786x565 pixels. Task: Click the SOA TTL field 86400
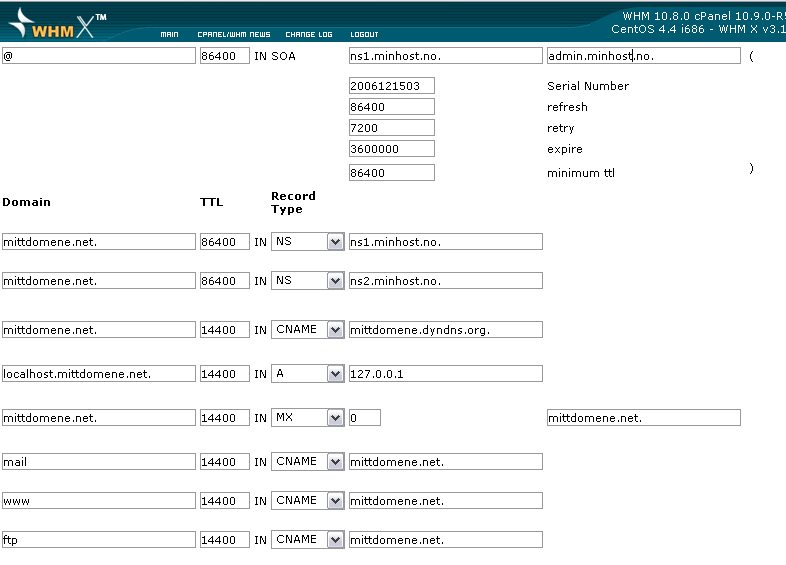225,56
